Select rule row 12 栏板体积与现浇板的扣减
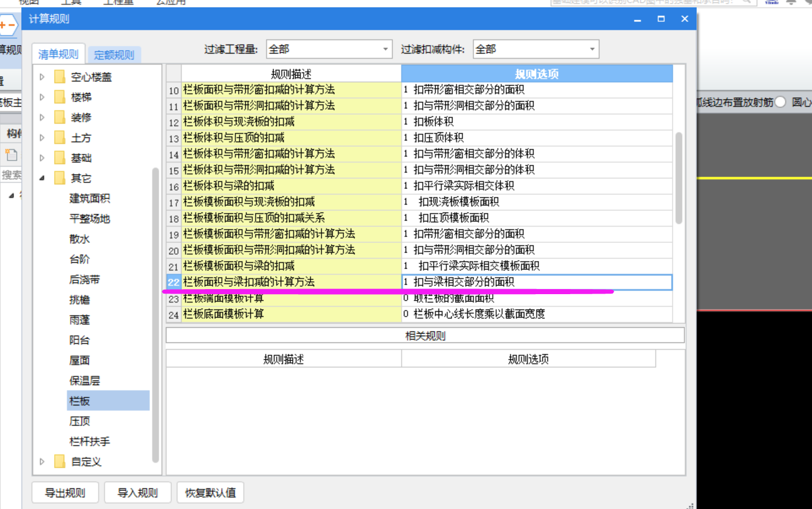Image resolution: width=812 pixels, height=509 pixels. [291, 122]
